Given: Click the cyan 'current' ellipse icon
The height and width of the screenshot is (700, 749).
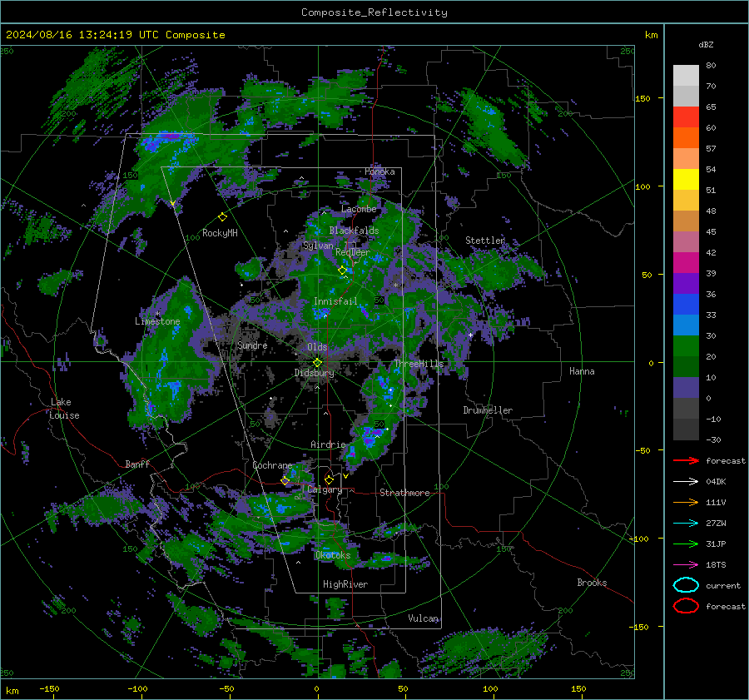Looking at the screenshot, I should pyautogui.click(x=686, y=585).
